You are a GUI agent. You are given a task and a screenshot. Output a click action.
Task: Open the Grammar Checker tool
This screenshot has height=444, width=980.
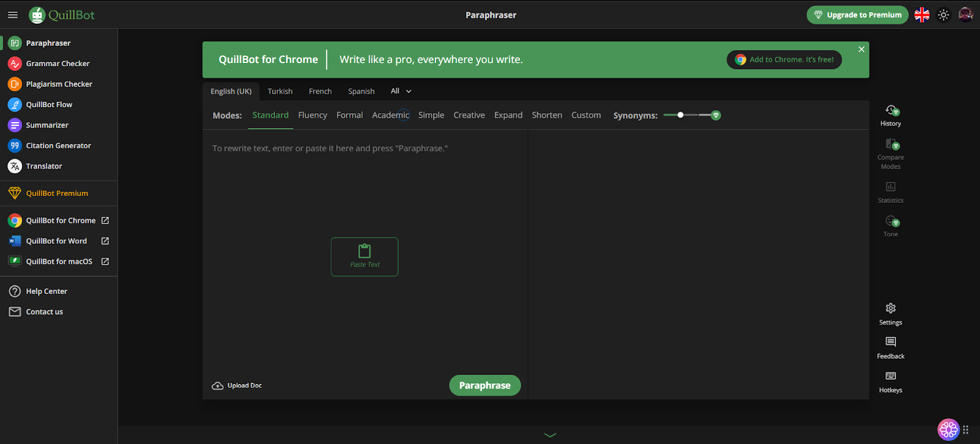click(x=58, y=64)
